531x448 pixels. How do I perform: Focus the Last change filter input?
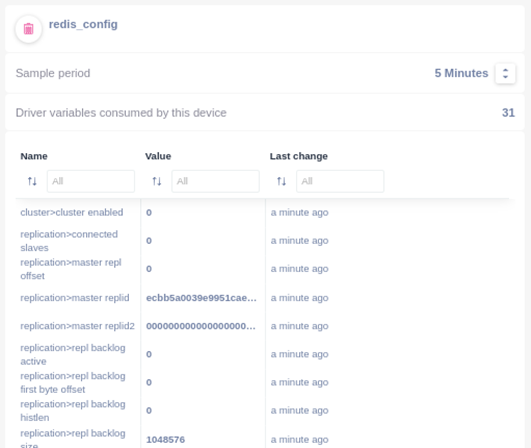click(x=340, y=181)
